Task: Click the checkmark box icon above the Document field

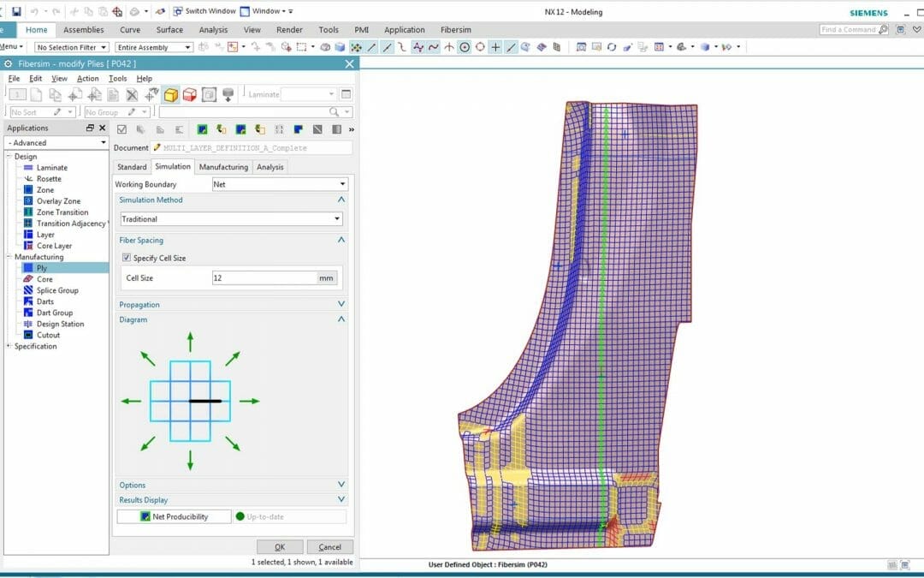Action: (122, 129)
